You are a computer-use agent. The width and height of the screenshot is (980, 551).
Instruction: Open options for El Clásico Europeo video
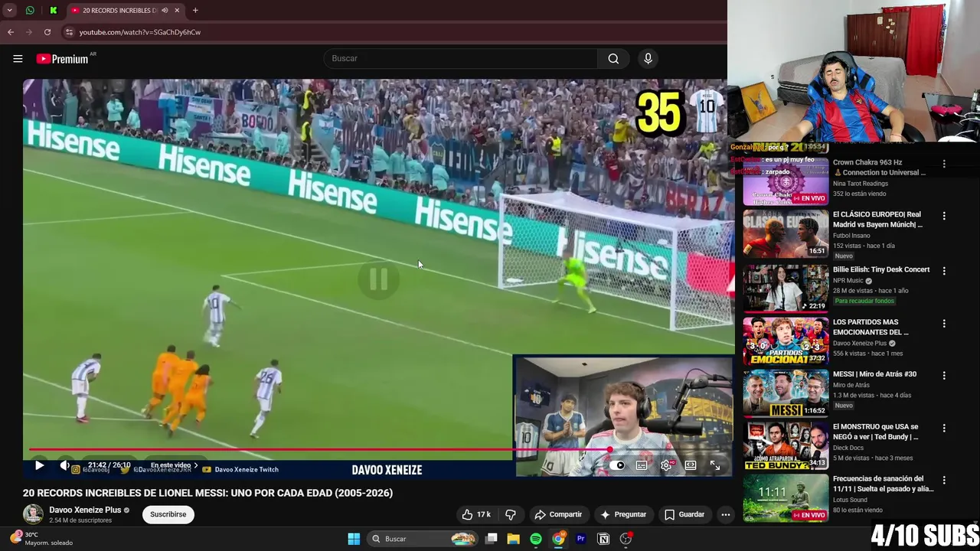944,216
